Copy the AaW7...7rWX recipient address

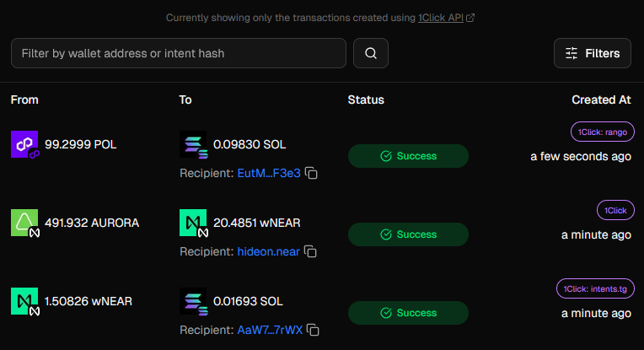click(x=313, y=330)
